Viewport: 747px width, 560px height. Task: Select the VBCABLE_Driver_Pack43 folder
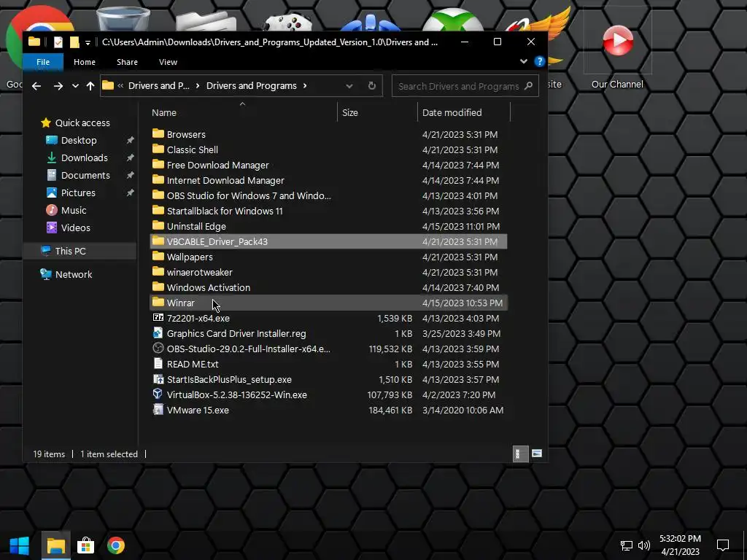(x=329, y=241)
